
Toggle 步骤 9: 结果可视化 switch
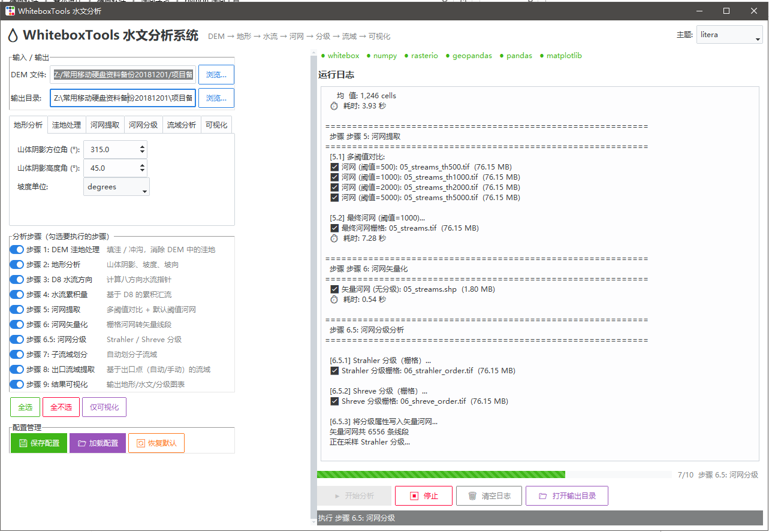pyautogui.click(x=17, y=385)
